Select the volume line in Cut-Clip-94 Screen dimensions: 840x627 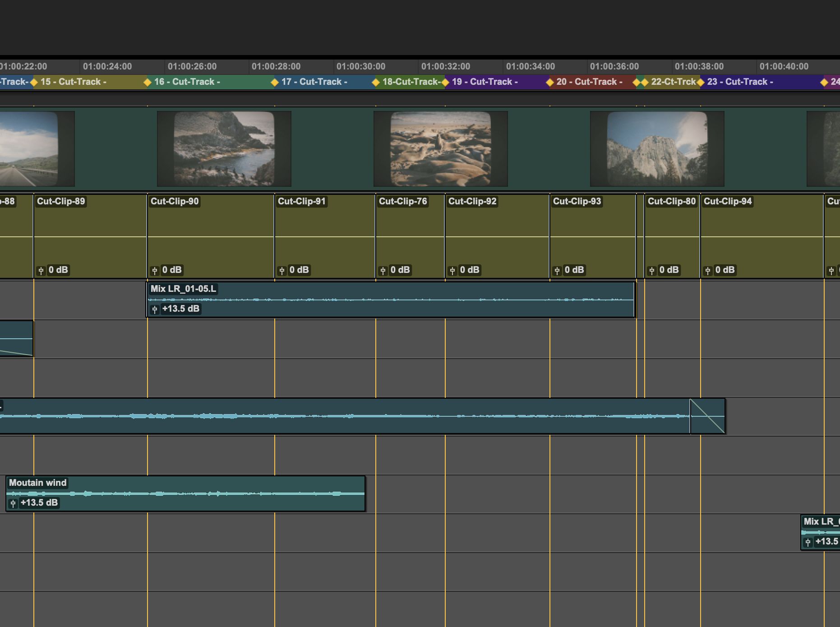tap(762, 236)
